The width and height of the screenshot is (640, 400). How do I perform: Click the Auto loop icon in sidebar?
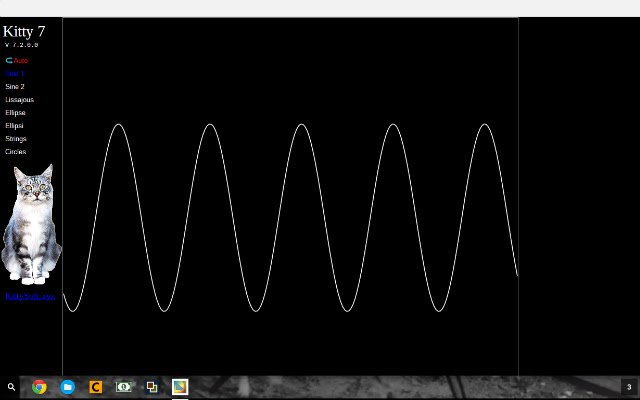(x=9, y=60)
